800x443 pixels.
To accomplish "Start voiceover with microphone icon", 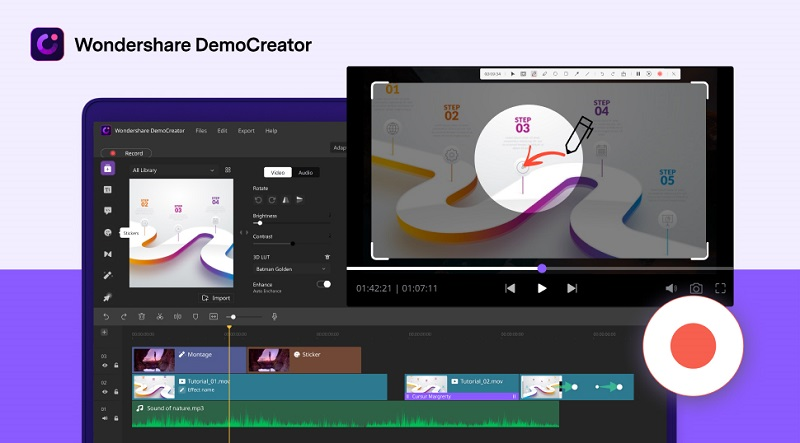I will (274, 317).
